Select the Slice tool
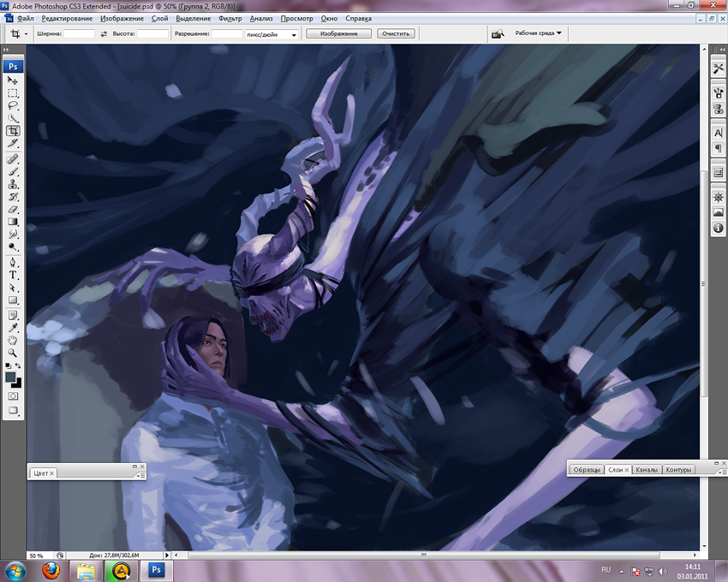The image size is (728, 582). coord(13,144)
